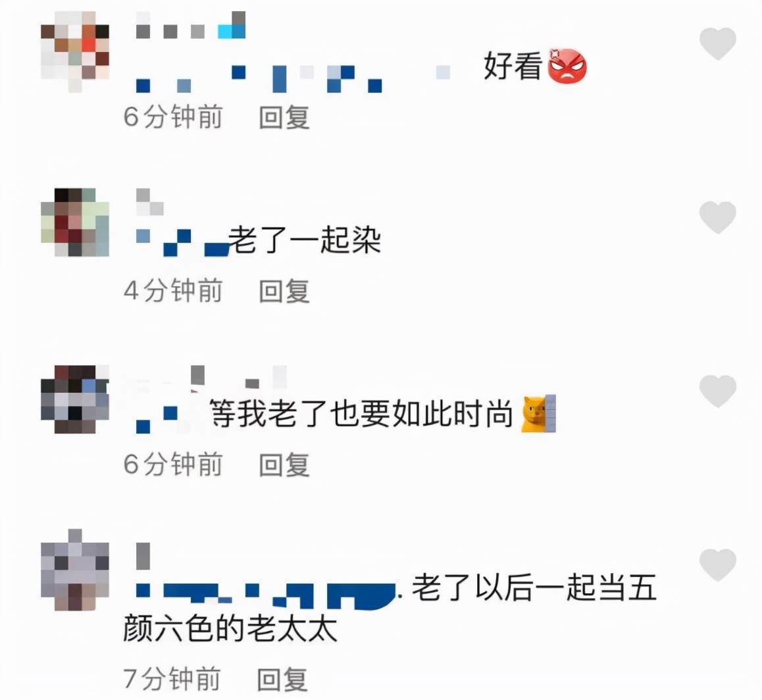Open avatar of '好看' commenter
Viewport: 762px width, 700px height.
coord(75,51)
